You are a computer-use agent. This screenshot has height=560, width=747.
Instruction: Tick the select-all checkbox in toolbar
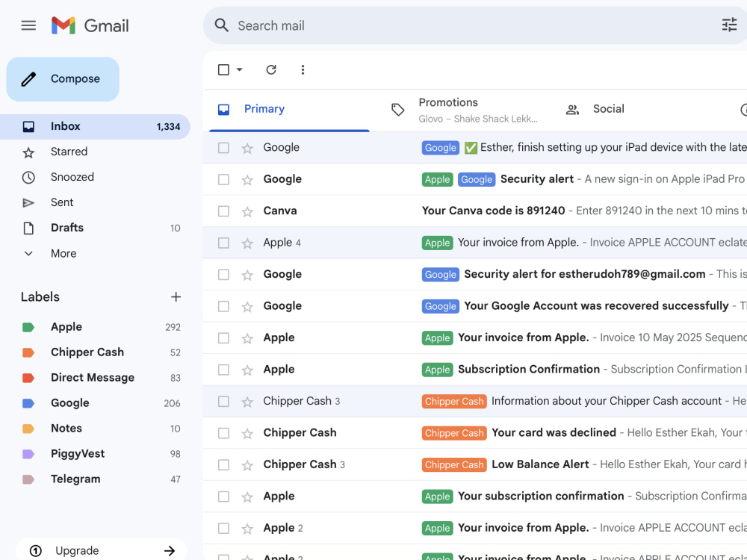point(223,70)
